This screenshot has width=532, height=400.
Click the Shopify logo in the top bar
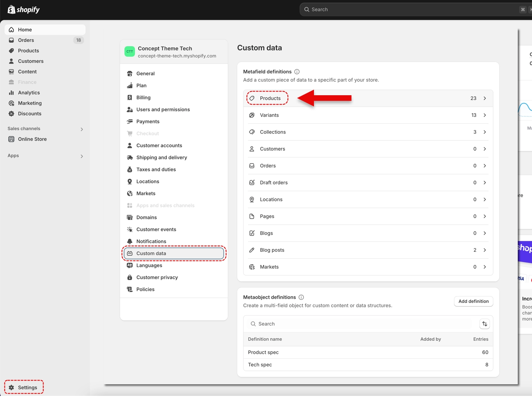24,9
